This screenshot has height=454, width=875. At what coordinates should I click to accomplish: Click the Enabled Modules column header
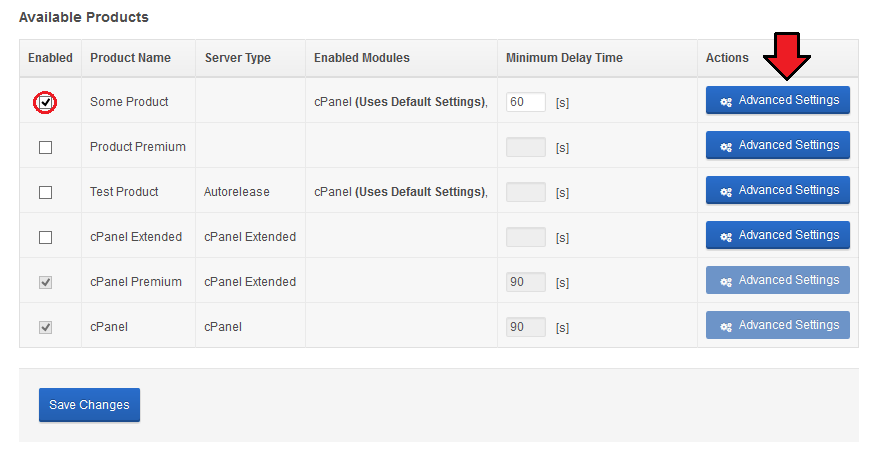coord(362,58)
